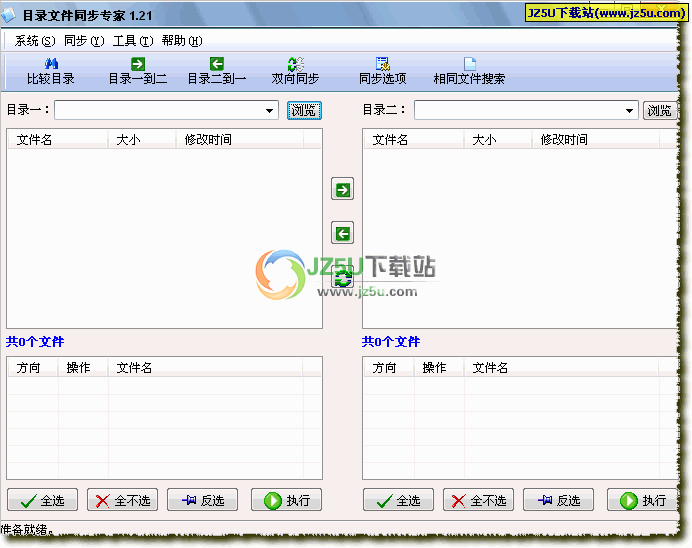Sort left file list by 文件名 column
Screen dimensions: 692x548
coord(58,139)
